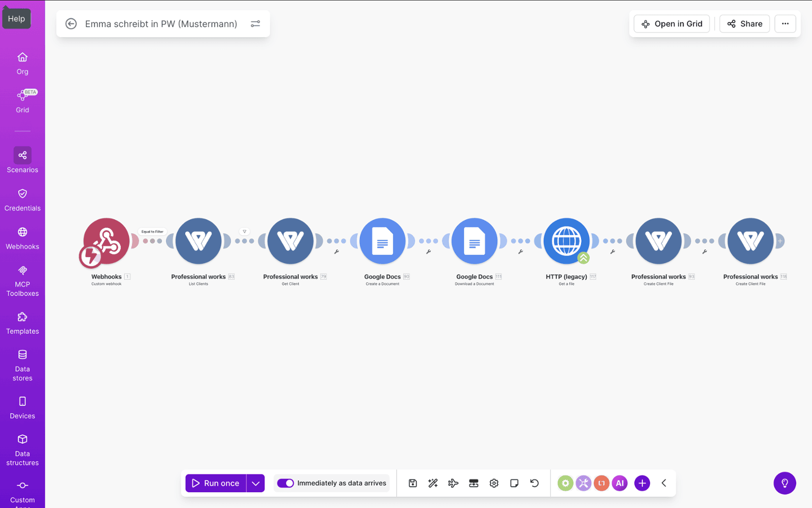Collapse the toolbar favorites with chevron
This screenshot has width=812, height=508.
664,483
